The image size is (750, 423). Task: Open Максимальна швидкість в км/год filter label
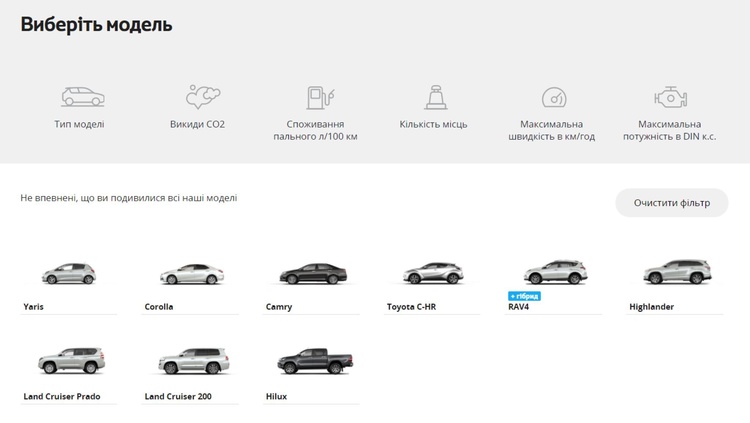point(551,130)
